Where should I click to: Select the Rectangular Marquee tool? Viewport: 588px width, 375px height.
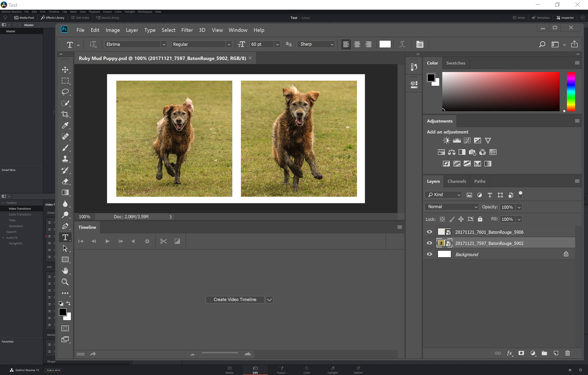(65, 81)
